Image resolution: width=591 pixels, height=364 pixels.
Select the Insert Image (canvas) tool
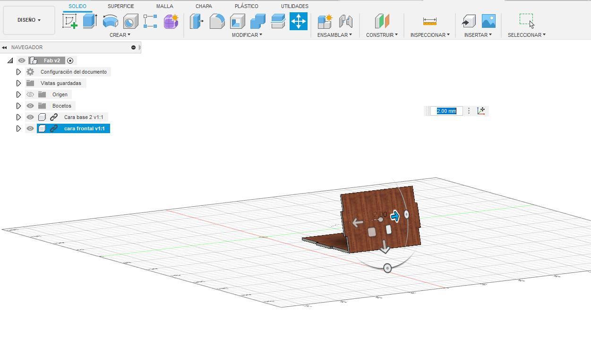[488, 21]
